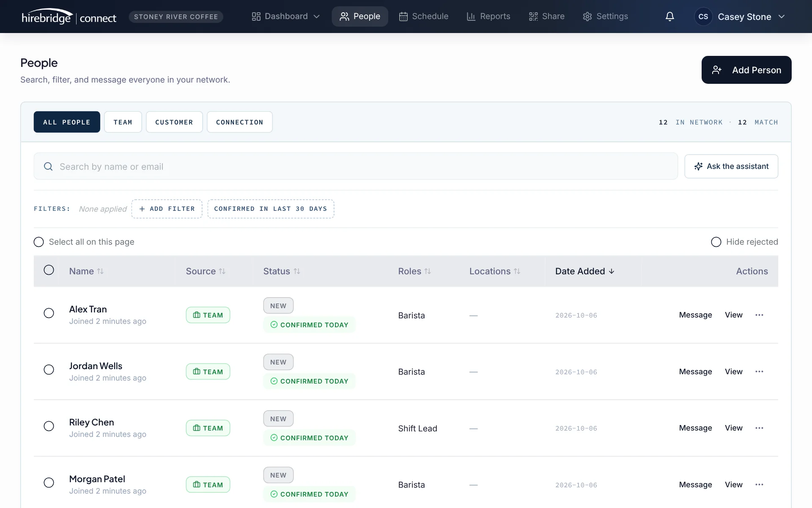Click the Add Person button
This screenshot has height=508, width=812.
(746, 70)
